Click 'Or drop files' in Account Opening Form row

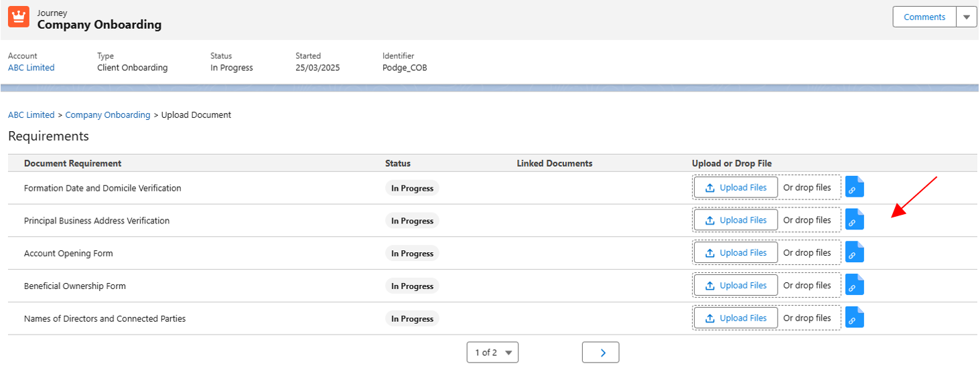pos(807,253)
